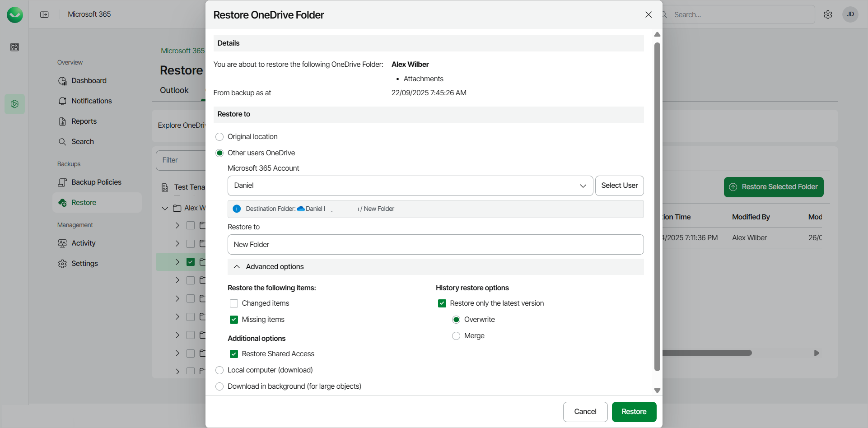
Task: Click the Cancel button
Action: pos(585,412)
